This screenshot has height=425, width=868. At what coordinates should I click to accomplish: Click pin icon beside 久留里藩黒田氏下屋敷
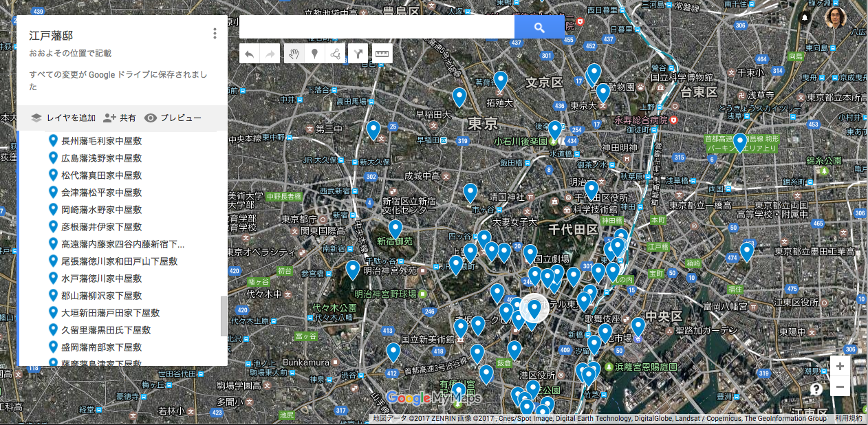pyautogui.click(x=53, y=329)
